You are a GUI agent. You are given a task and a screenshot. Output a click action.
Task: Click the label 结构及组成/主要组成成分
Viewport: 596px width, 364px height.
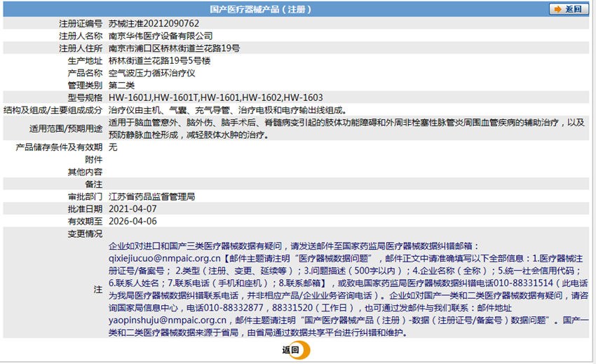coord(53,110)
